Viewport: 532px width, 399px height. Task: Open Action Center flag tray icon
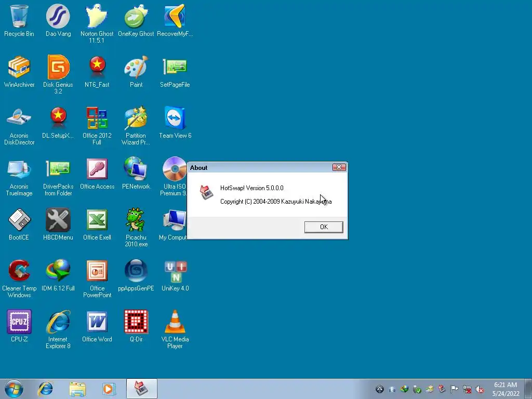click(x=454, y=389)
